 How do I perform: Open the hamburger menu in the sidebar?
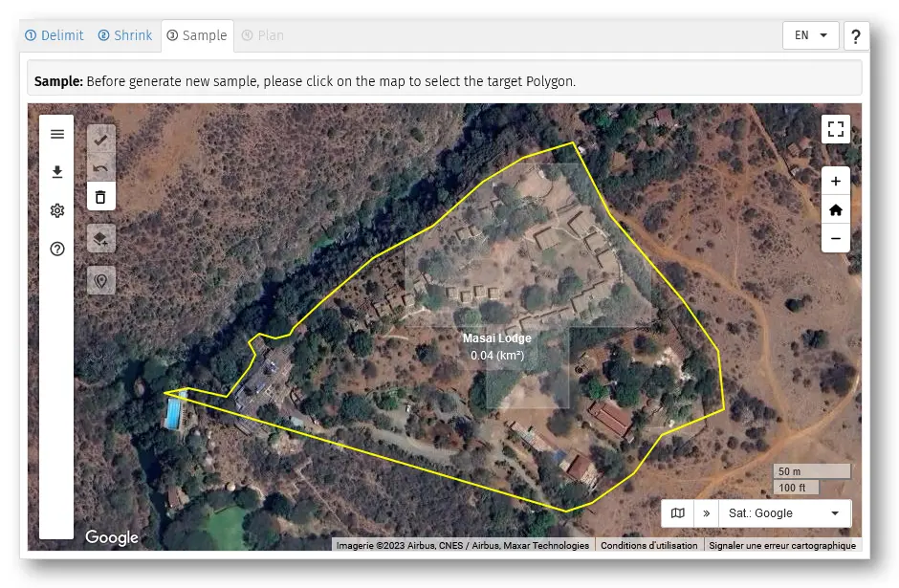[57, 134]
